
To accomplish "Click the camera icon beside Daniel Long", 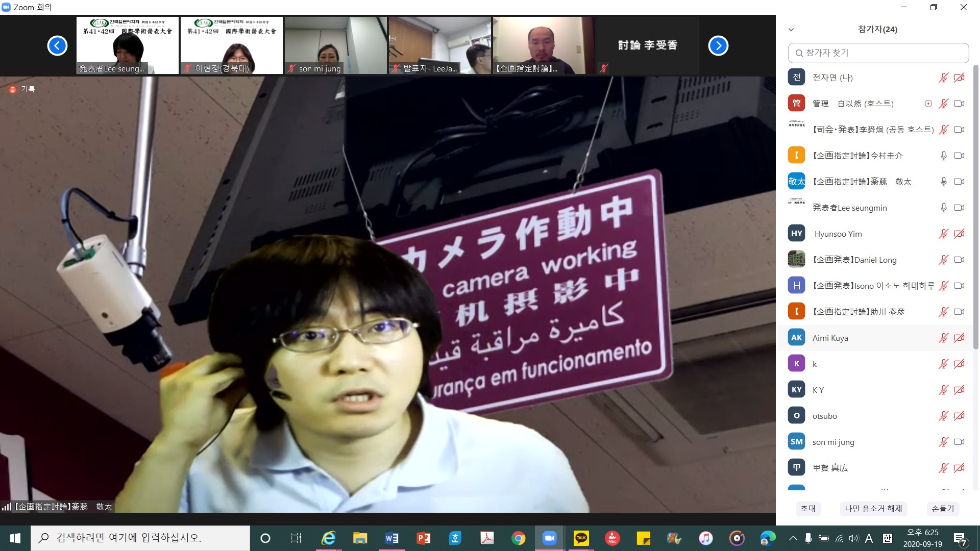I will click(959, 260).
